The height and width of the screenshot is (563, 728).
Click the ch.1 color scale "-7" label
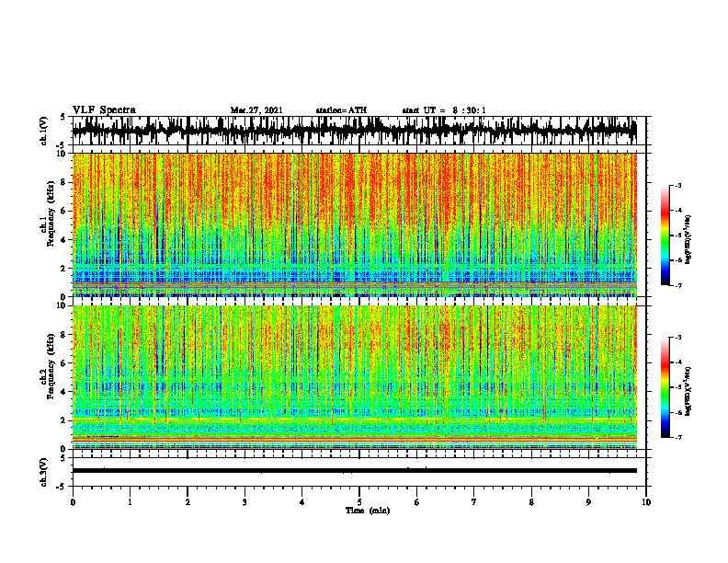tap(678, 285)
